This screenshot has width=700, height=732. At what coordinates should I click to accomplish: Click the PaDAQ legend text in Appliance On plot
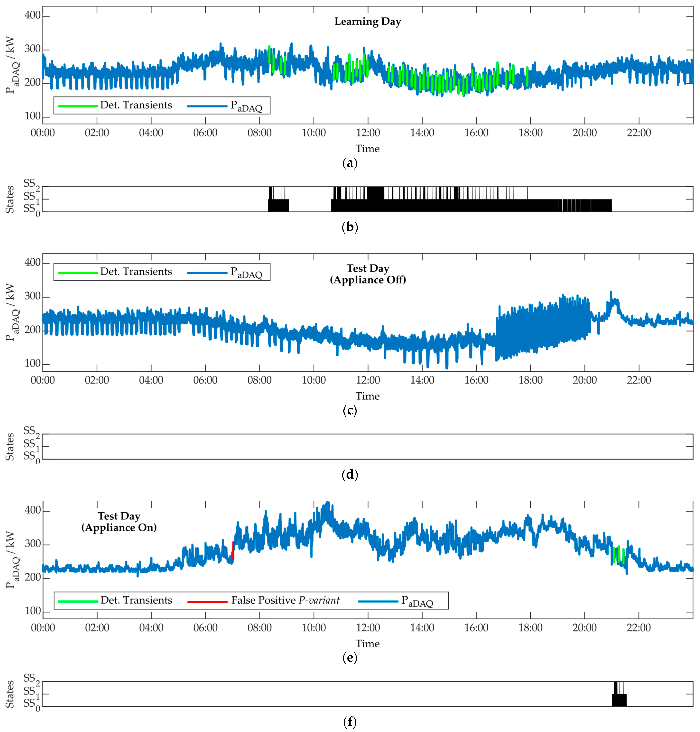click(x=417, y=601)
